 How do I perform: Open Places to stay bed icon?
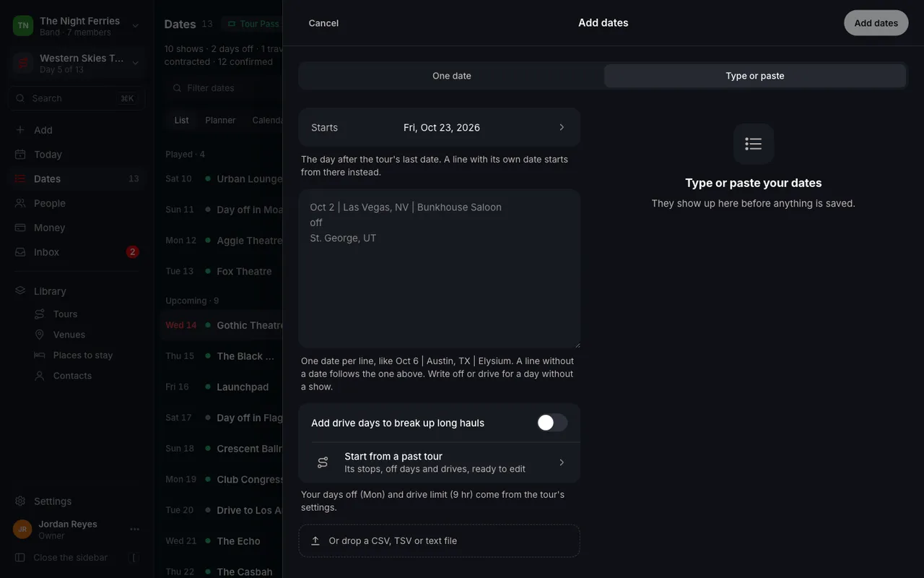[40, 355]
